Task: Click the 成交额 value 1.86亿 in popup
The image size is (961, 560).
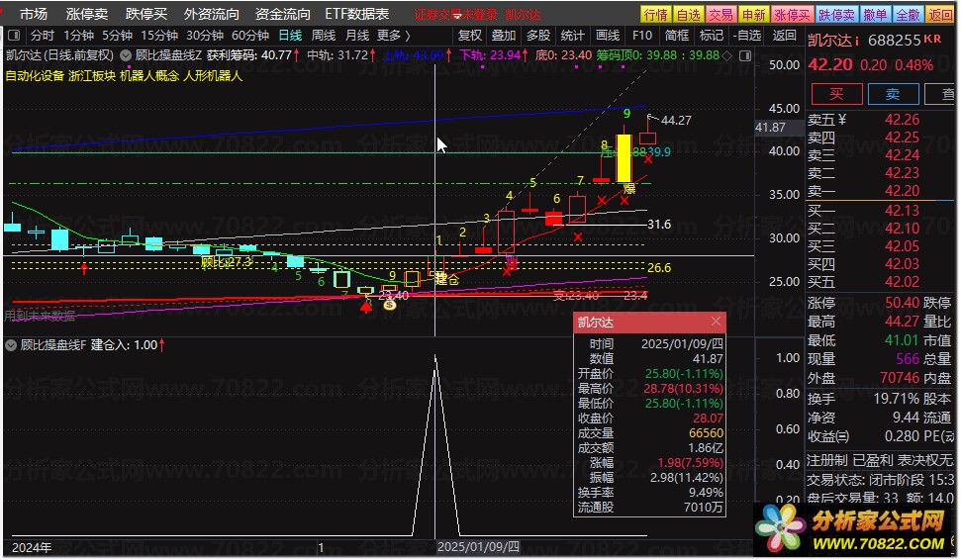Action: tap(706, 448)
